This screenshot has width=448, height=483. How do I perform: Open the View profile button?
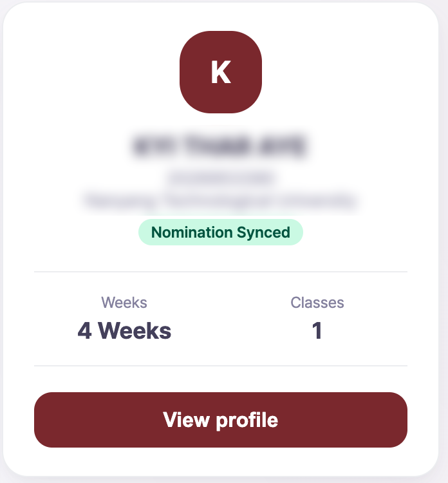click(x=221, y=420)
